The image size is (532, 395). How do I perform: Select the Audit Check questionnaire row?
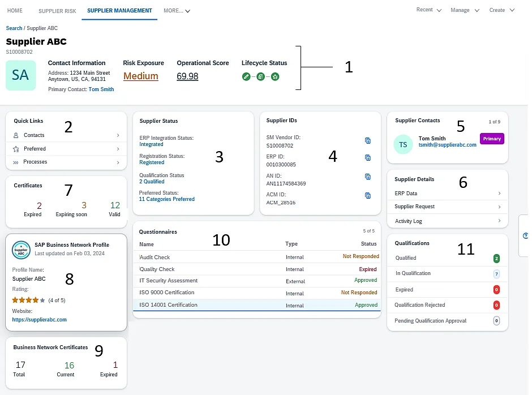tap(257, 257)
